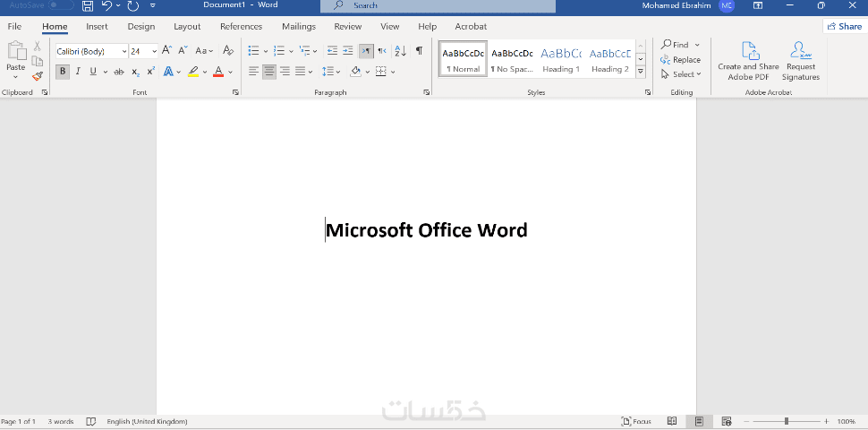
Task: Click the Share button
Action: (x=845, y=26)
